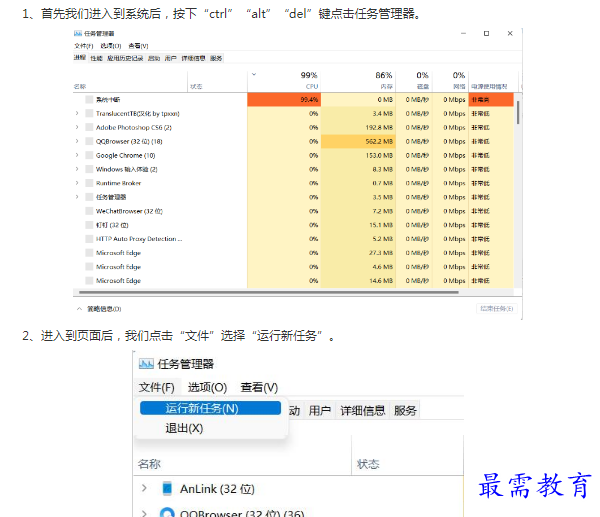The width and height of the screenshot is (600, 517).
Task: Click the icon beside HTTP Auto Proxy Detection
Action: pos(89,239)
